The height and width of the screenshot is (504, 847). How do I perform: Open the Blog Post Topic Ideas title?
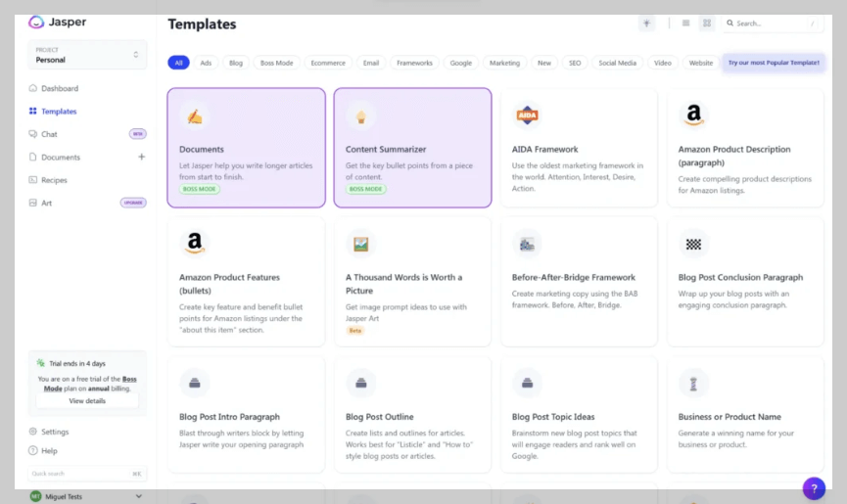pyautogui.click(x=552, y=417)
